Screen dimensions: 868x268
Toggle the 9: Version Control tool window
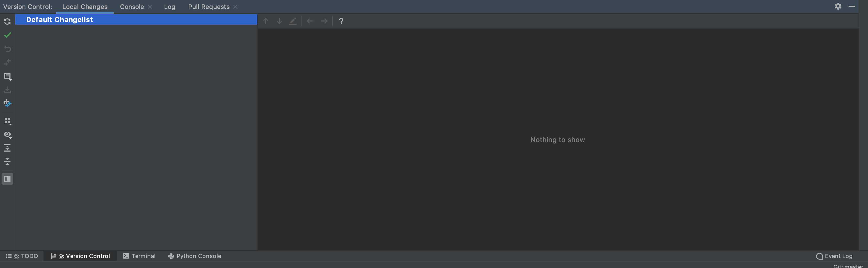(80, 256)
